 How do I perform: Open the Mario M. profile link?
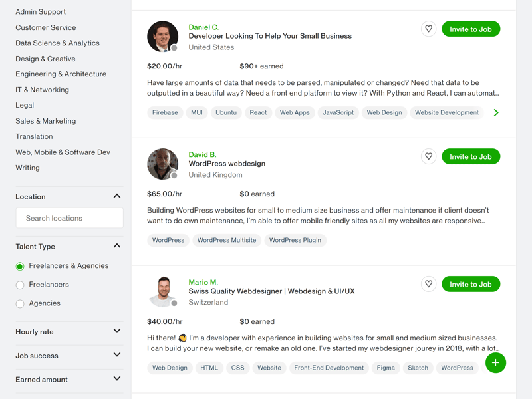(x=203, y=282)
